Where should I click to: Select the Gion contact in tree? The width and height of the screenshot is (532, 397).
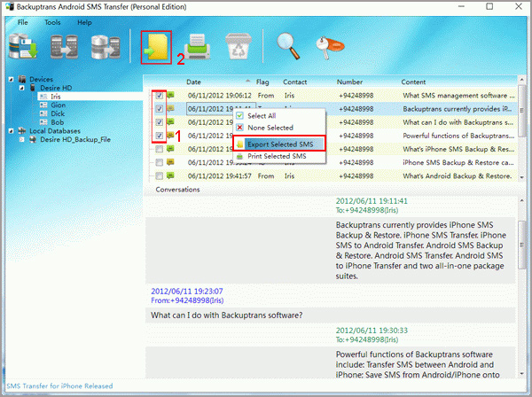point(58,105)
